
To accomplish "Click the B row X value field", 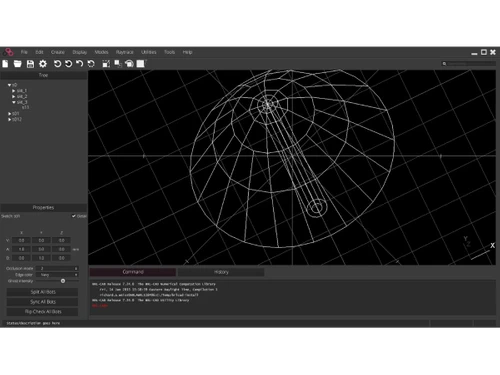I will [21, 258].
